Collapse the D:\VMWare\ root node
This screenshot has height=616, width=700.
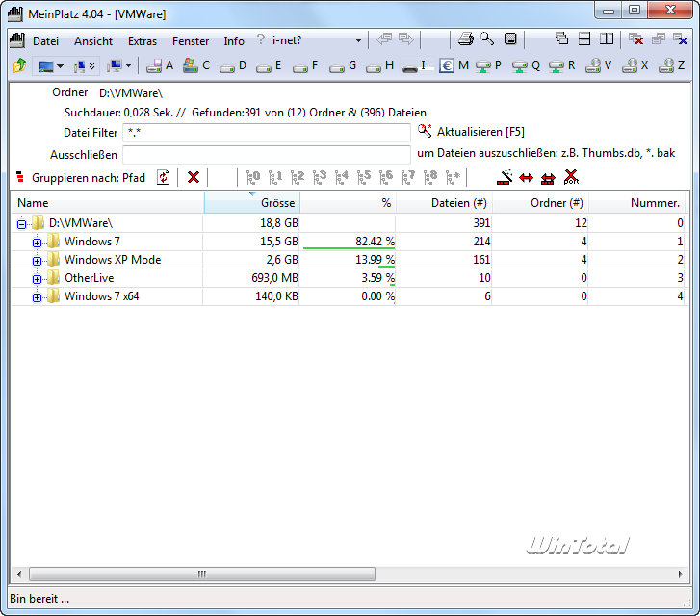tap(22, 224)
